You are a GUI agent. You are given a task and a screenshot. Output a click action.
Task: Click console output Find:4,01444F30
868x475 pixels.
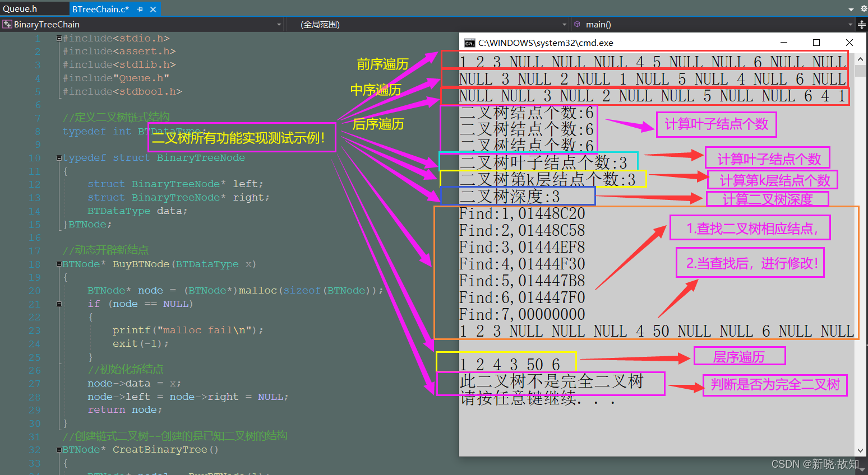point(522,264)
